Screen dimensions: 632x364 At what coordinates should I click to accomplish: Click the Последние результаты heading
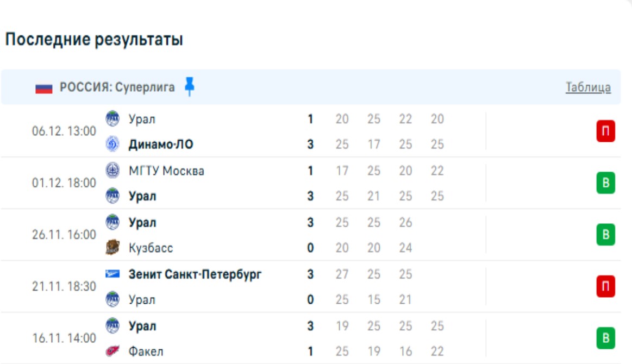94,40
